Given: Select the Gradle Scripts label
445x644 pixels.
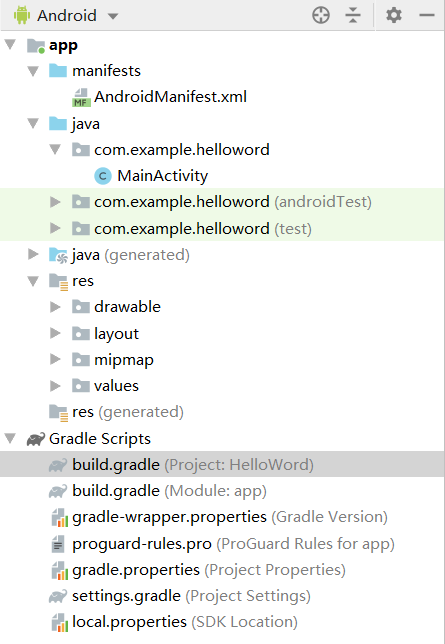Looking at the screenshot, I should (100, 439).
